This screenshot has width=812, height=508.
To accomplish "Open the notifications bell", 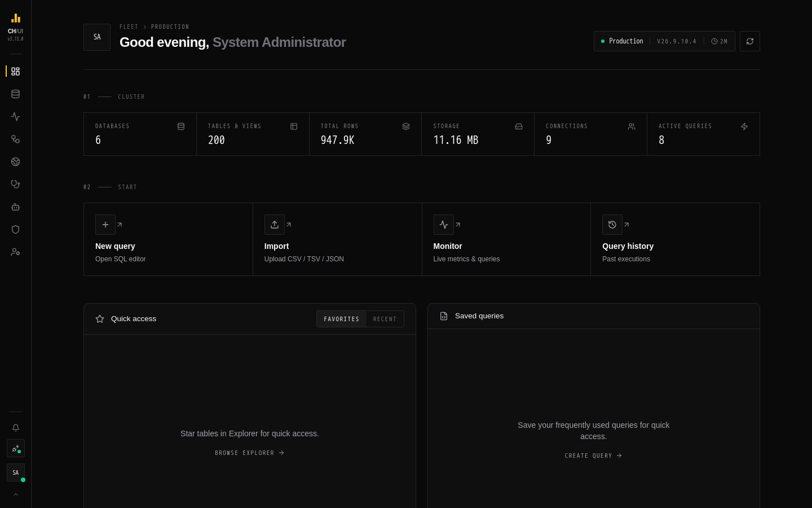I will [16, 428].
